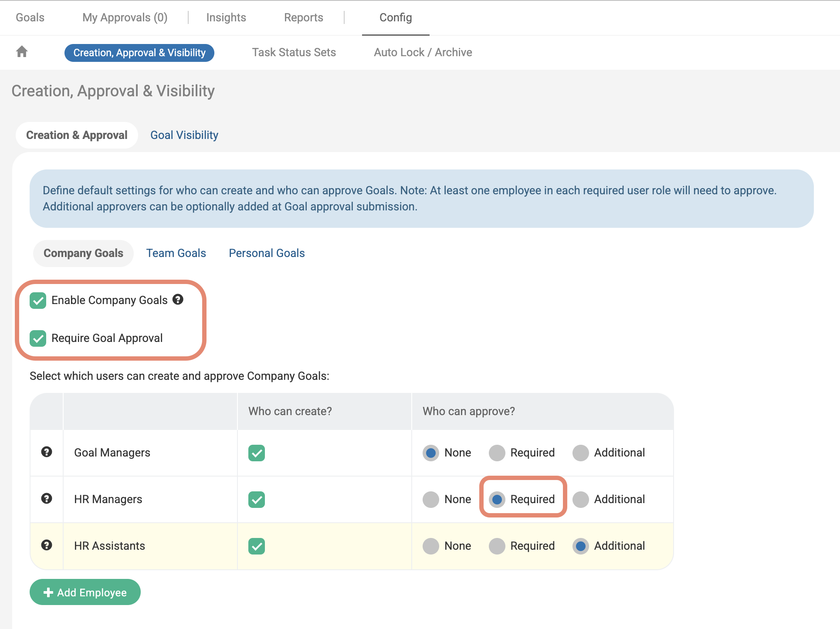Uncheck Enable Company Goals checkbox
The width and height of the screenshot is (840, 629).
coord(38,300)
